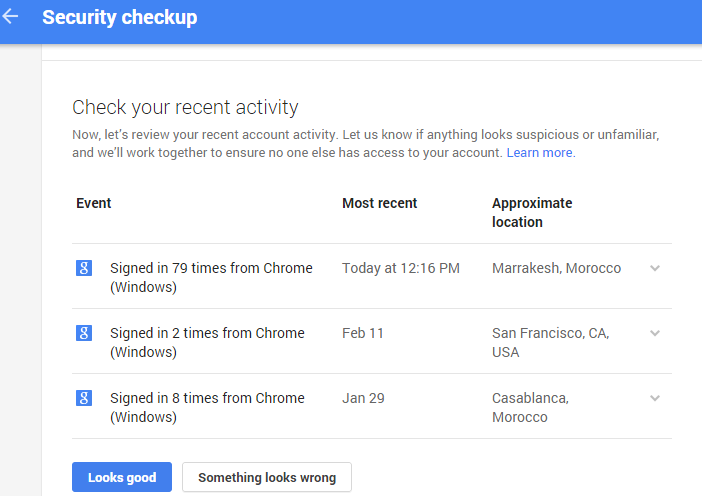Viewport: 708px width, 496px height.
Task: Click the 'Most recent' column header
Action: 380,203
